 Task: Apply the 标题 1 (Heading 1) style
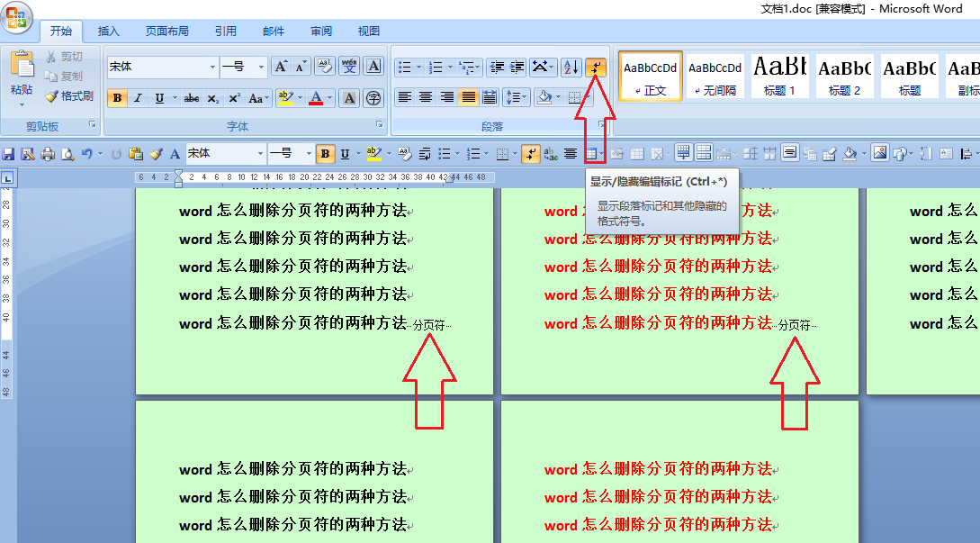(x=780, y=76)
